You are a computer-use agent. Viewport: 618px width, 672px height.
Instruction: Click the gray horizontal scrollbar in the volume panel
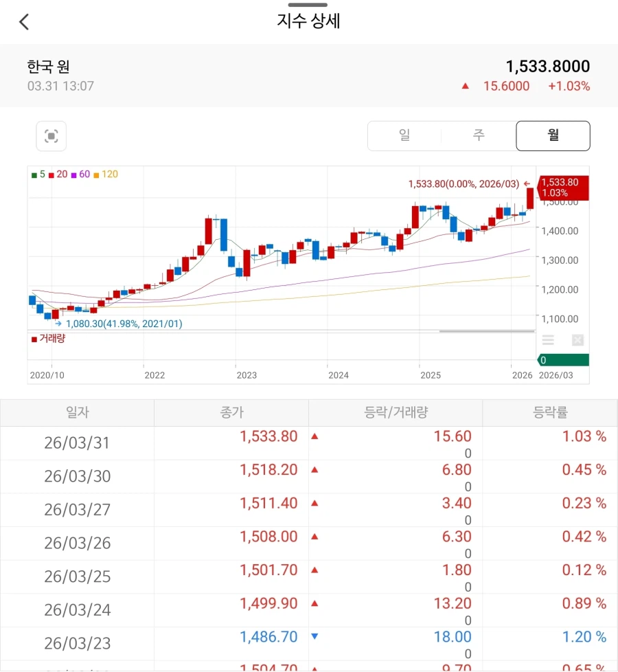485,331
